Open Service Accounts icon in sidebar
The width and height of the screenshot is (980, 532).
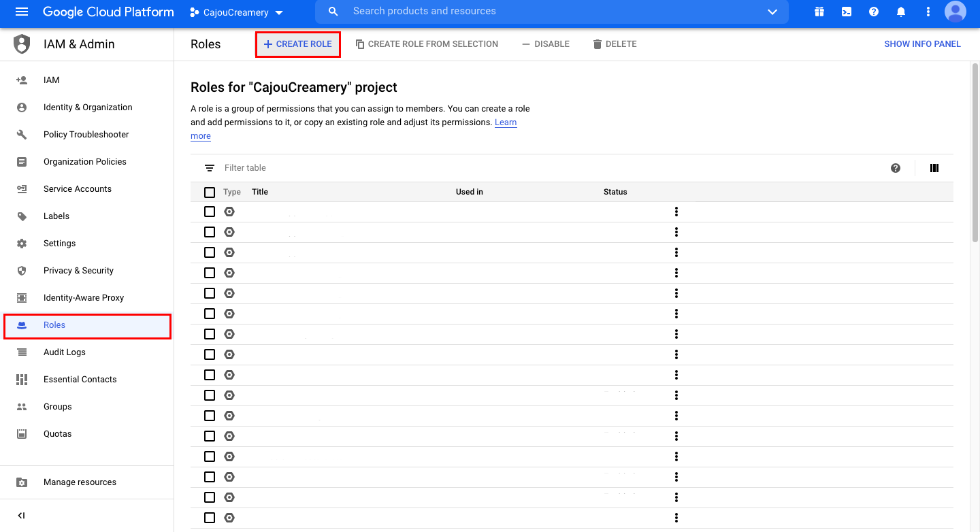pyautogui.click(x=22, y=189)
